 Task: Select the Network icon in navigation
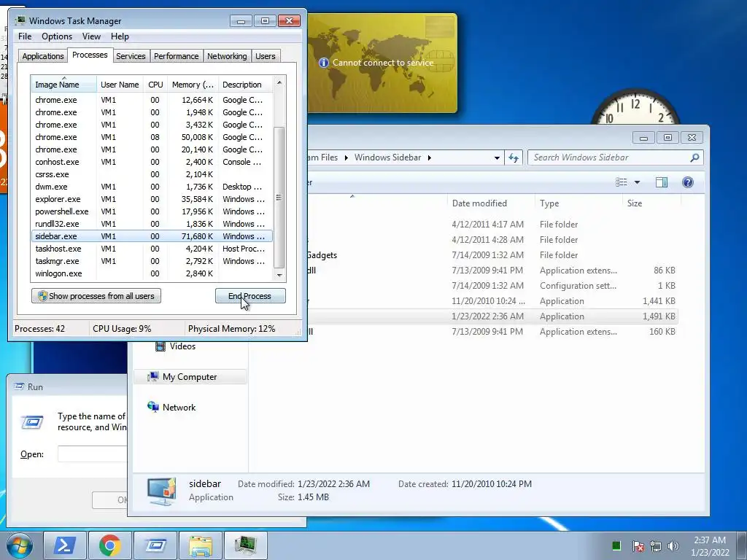[153, 407]
